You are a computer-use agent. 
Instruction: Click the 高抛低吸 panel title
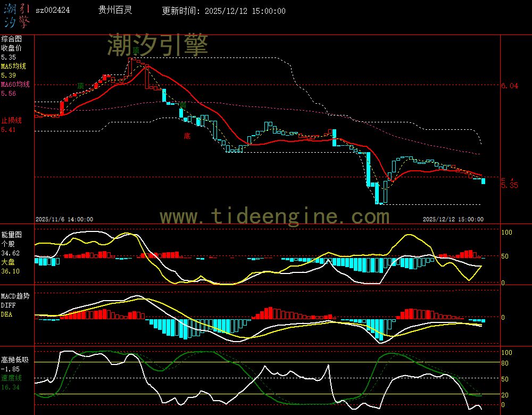[15, 360]
